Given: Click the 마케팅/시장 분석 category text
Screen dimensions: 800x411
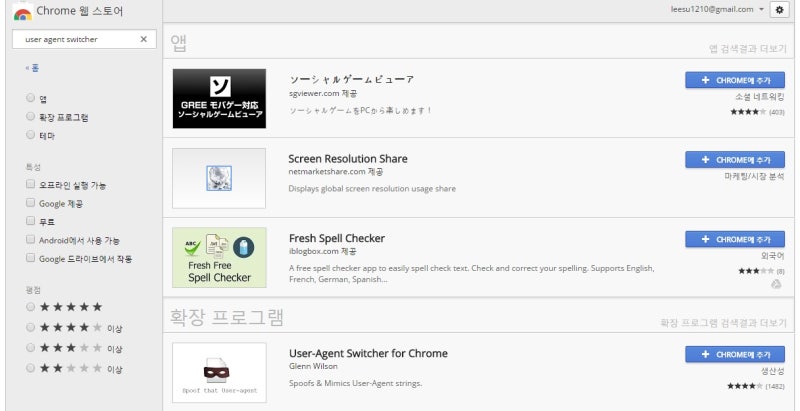Looking at the screenshot, I should pyautogui.click(x=755, y=176).
